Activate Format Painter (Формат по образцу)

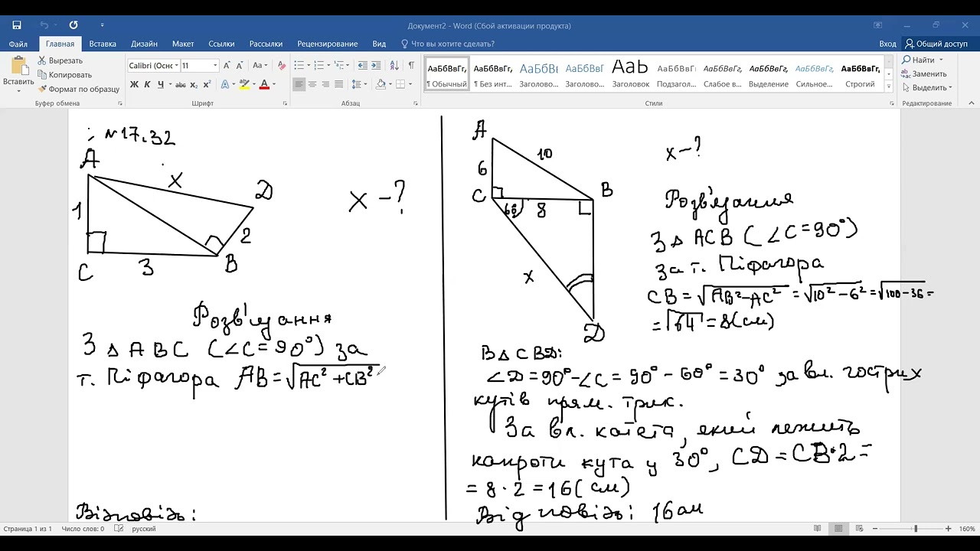click(78, 89)
